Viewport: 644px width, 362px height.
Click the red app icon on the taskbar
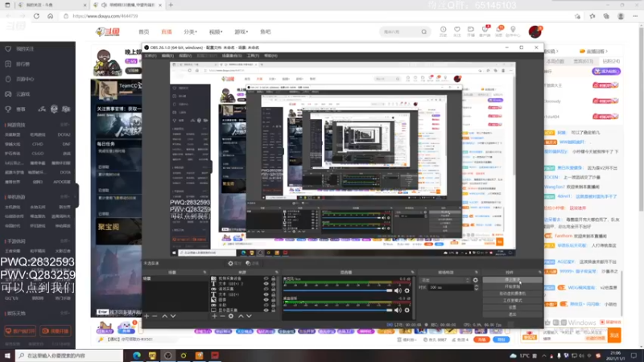(215, 356)
